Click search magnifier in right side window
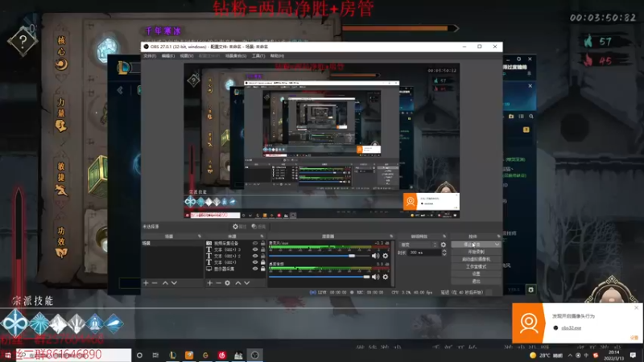Viewport: 644px width, 362px height. [531, 117]
